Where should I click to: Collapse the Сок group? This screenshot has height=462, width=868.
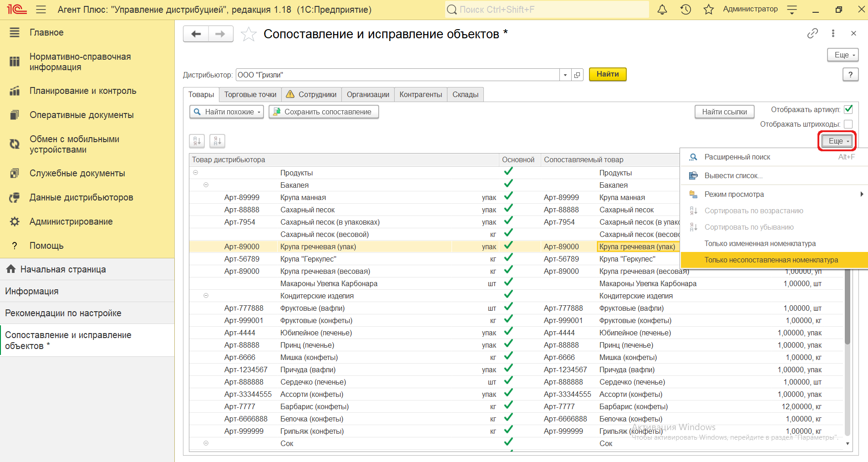(206, 443)
